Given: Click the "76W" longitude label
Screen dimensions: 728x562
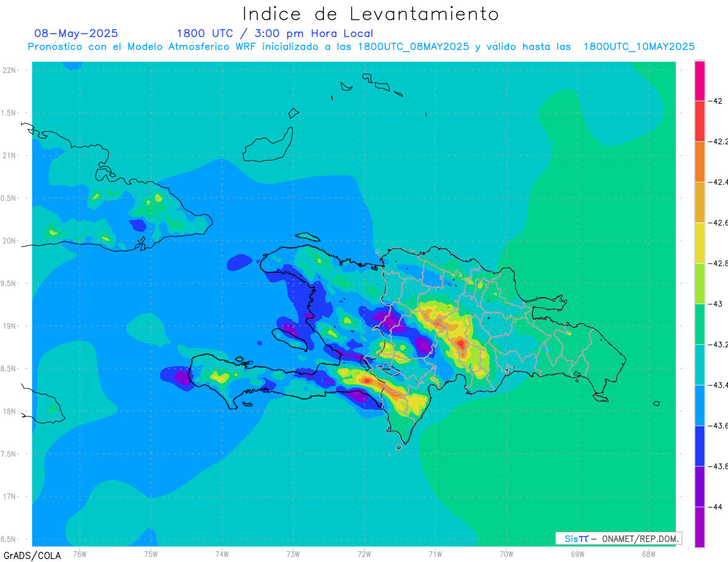Looking at the screenshot, I should pos(79,554).
